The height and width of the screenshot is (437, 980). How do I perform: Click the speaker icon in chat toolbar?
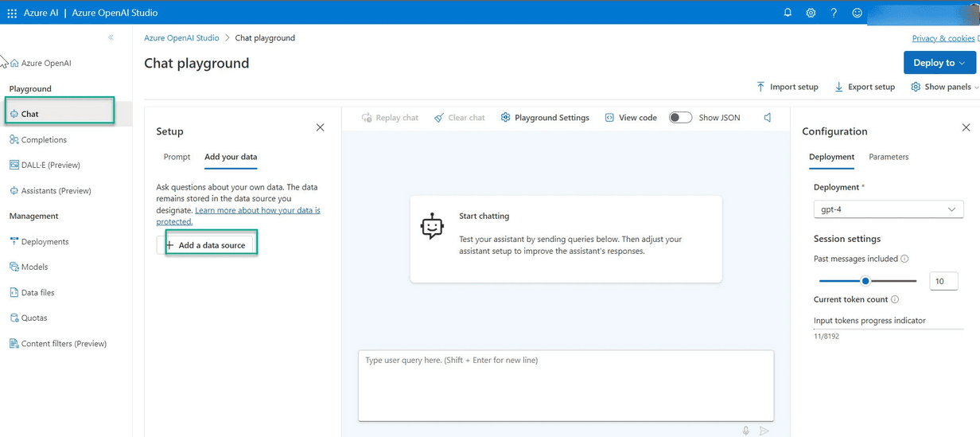click(768, 118)
